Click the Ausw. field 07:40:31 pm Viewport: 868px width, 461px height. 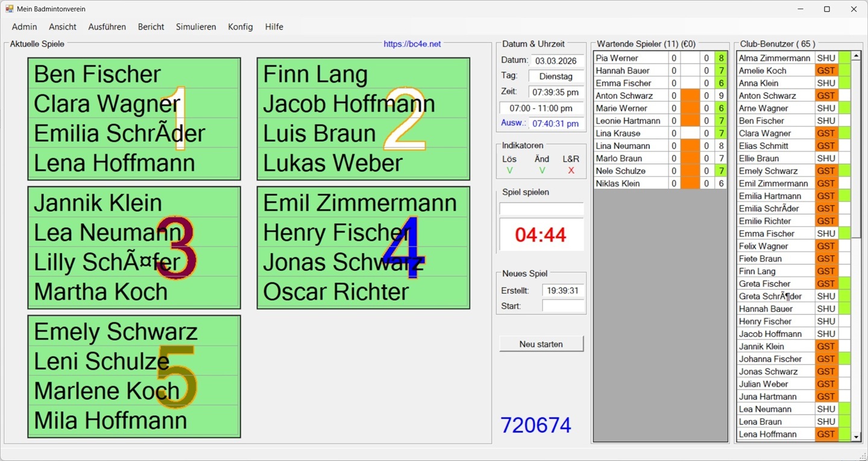(556, 124)
